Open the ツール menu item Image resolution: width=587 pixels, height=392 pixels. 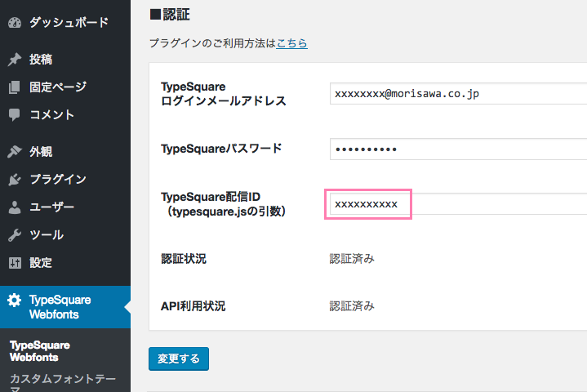[x=47, y=234]
